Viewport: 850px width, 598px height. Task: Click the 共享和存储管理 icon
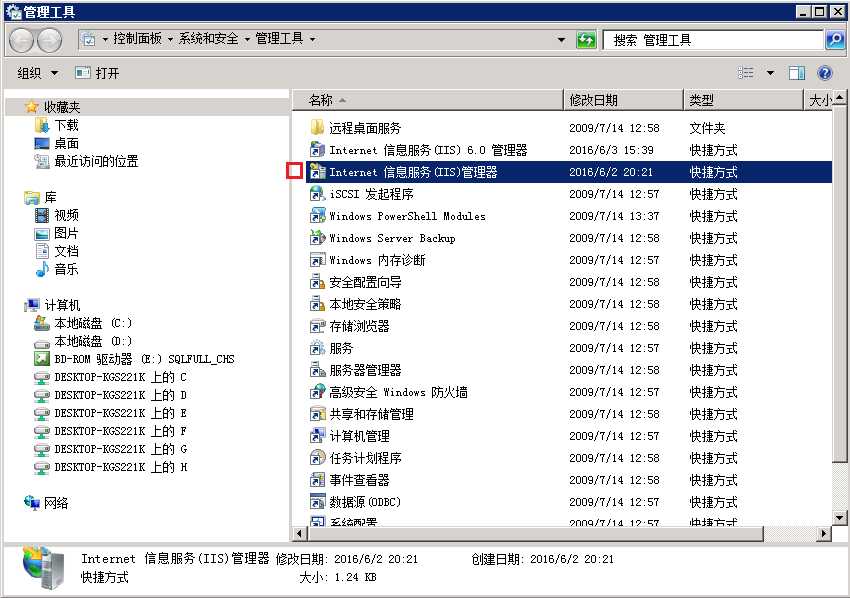point(317,414)
